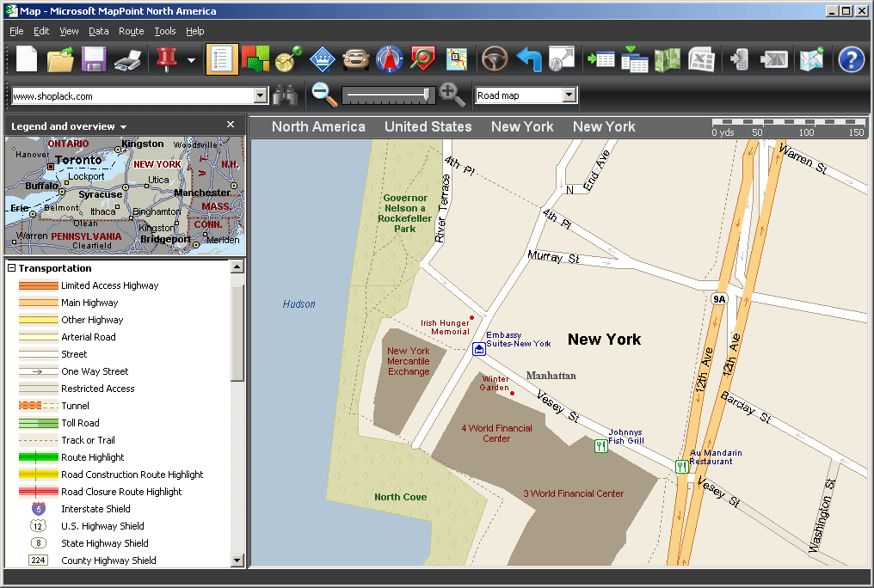This screenshot has width=874, height=588.
Task: Click the blue compass navigation icon
Action: tap(390, 59)
